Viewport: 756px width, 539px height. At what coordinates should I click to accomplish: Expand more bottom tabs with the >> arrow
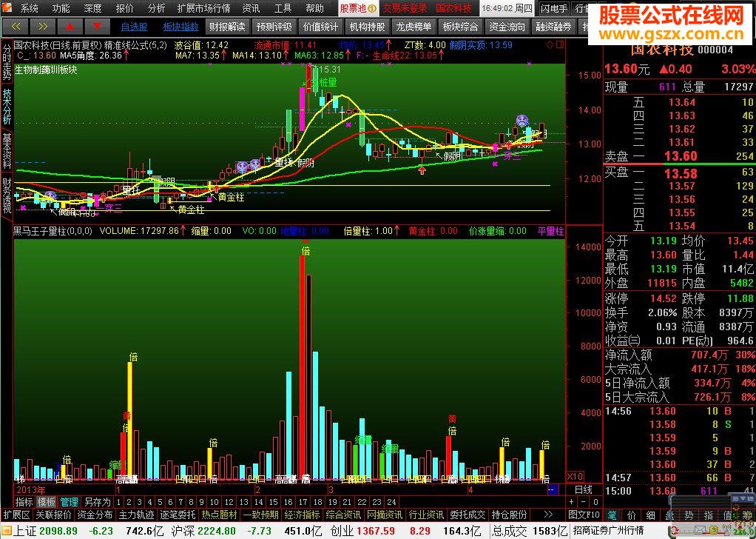(x=549, y=515)
